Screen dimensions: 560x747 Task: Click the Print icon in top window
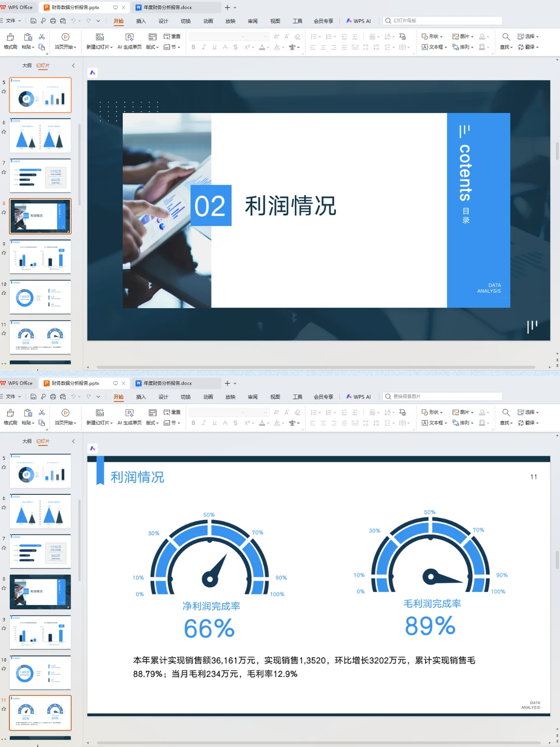pos(53,21)
